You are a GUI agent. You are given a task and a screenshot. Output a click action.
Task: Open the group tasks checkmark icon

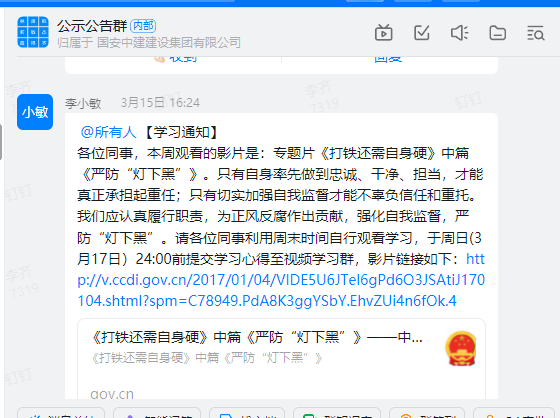[421, 33]
